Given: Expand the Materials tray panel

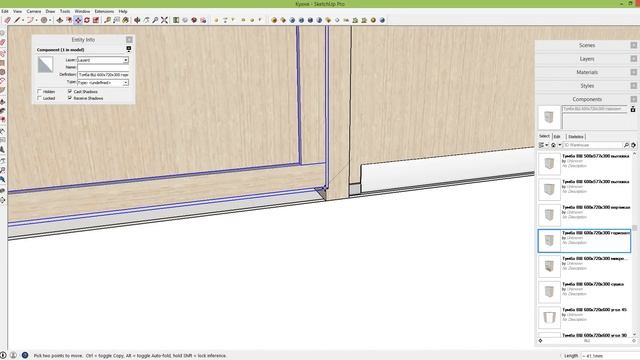Looking at the screenshot, I should (x=586, y=72).
